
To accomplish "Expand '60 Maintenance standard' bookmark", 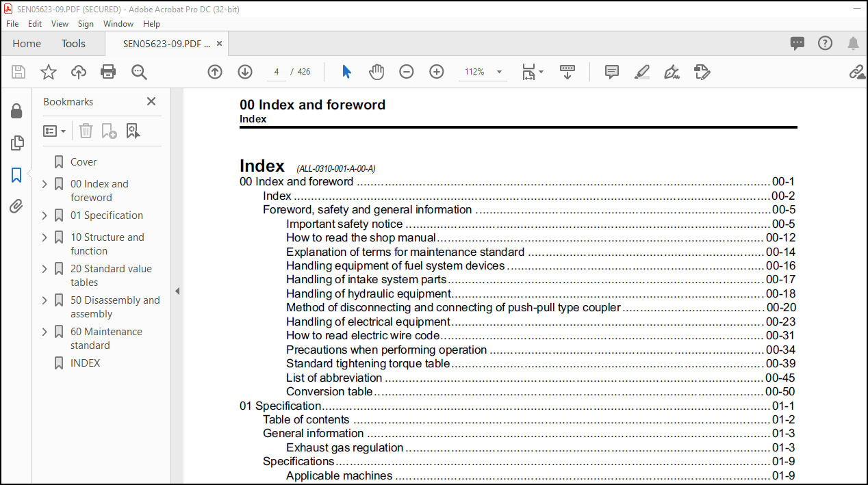I will click(x=44, y=332).
